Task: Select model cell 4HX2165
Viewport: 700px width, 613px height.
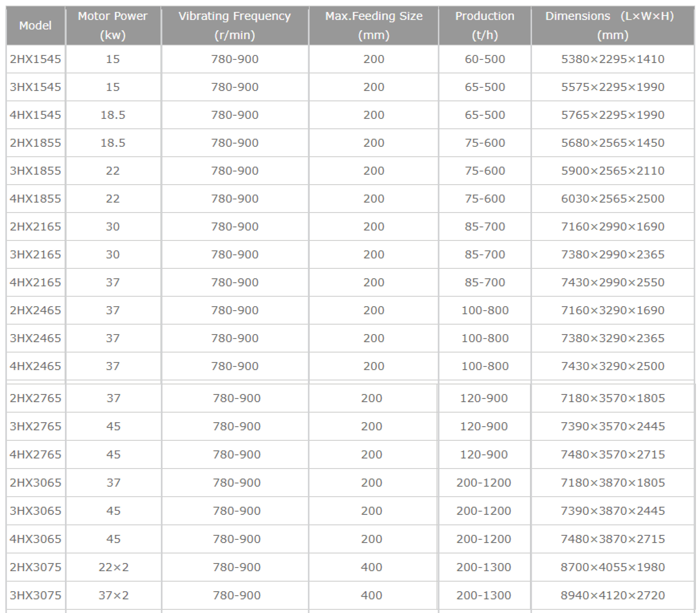Action: 35,283
